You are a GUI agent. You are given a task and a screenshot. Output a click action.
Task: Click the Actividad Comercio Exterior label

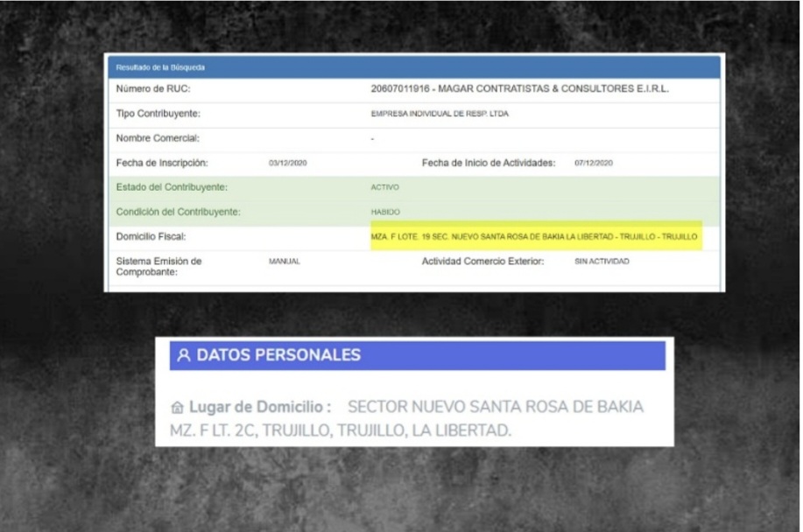point(483,262)
